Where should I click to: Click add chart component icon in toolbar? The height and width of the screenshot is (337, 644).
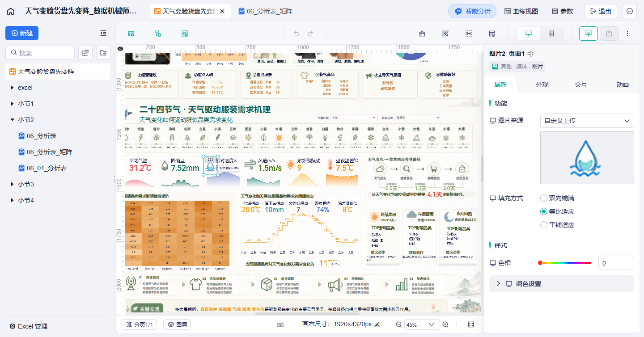click(131, 34)
